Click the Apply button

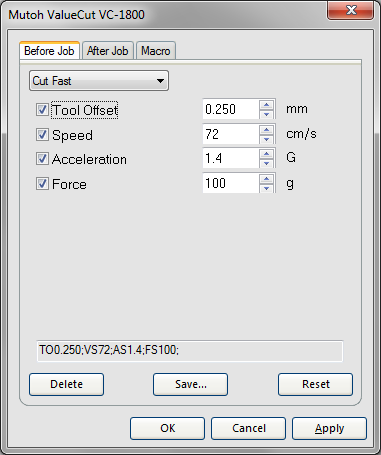329,428
